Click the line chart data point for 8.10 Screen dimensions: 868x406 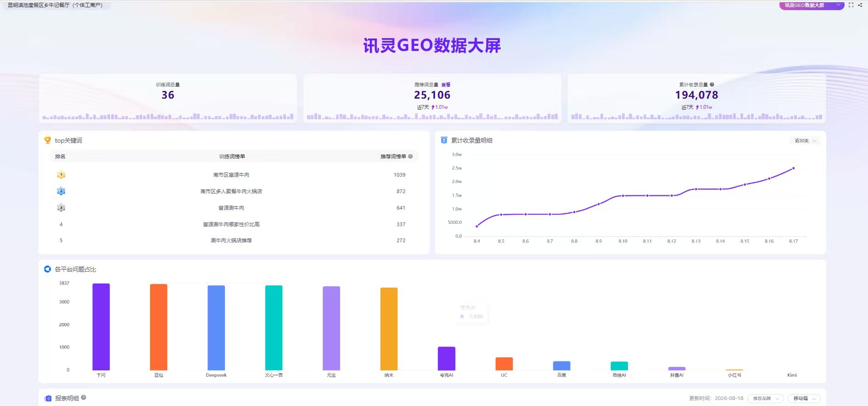[x=623, y=196]
